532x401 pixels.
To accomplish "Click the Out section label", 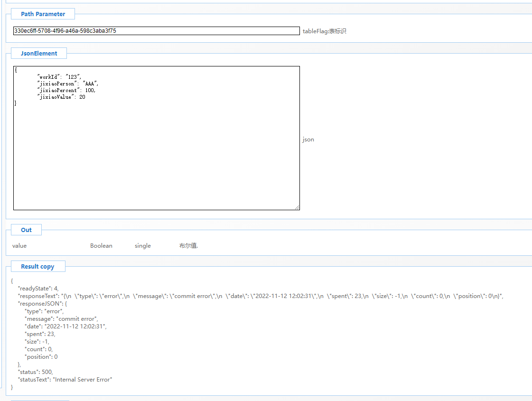I will click(26, 230).
